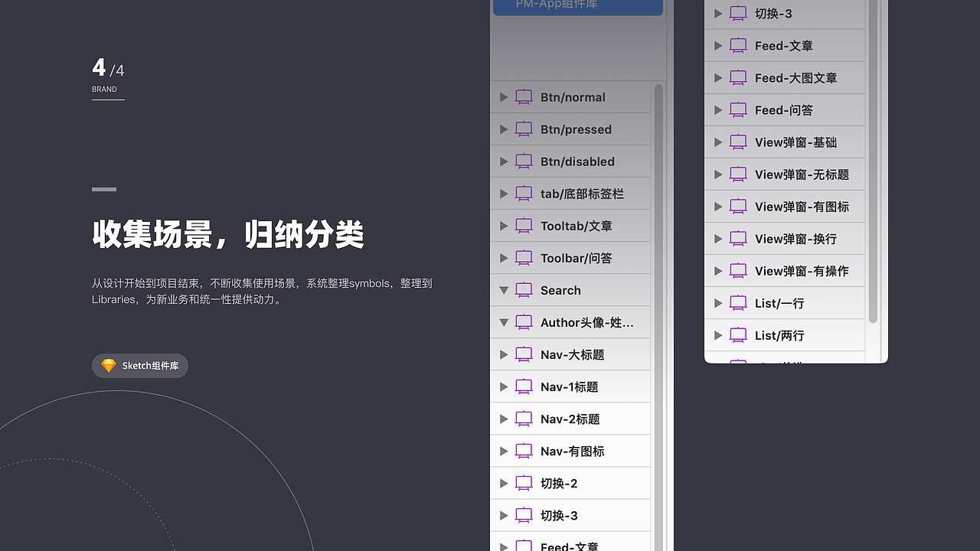980x551 pixels.
Task: Click the Nav-大标题 label
Action: pyautogui.click(x=573, y=354)
